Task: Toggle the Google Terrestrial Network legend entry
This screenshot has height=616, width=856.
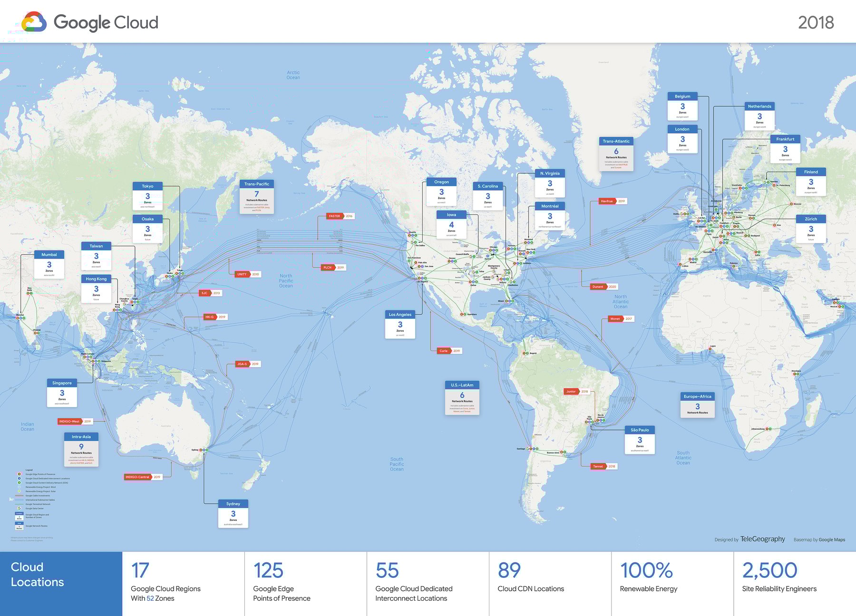Action: tap(19, 504)
